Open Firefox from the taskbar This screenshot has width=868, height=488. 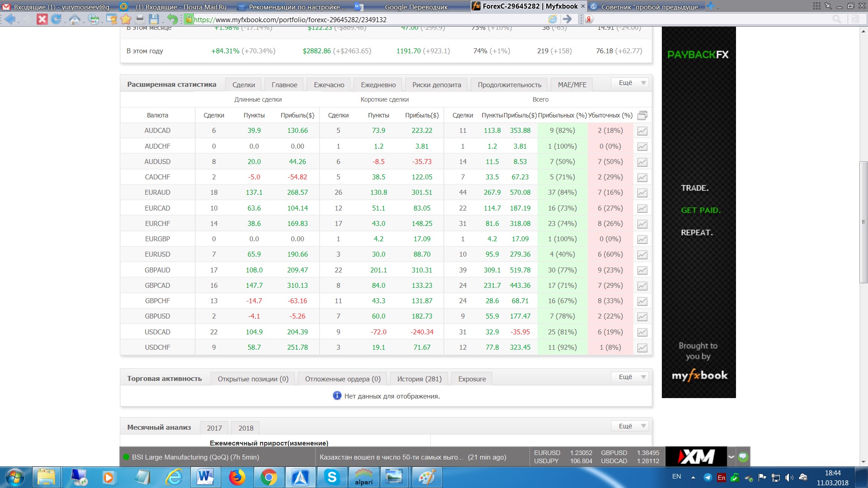coord(237,477)
